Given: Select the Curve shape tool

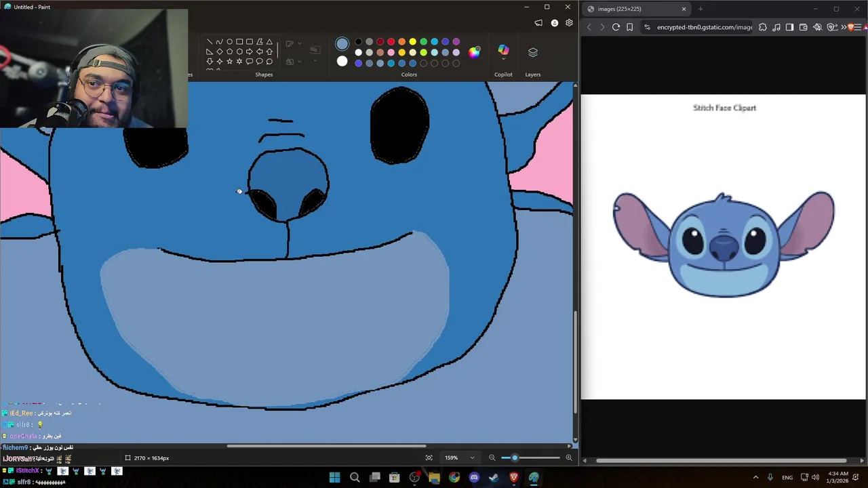Looking at the screenshot, I should [220, 41].
